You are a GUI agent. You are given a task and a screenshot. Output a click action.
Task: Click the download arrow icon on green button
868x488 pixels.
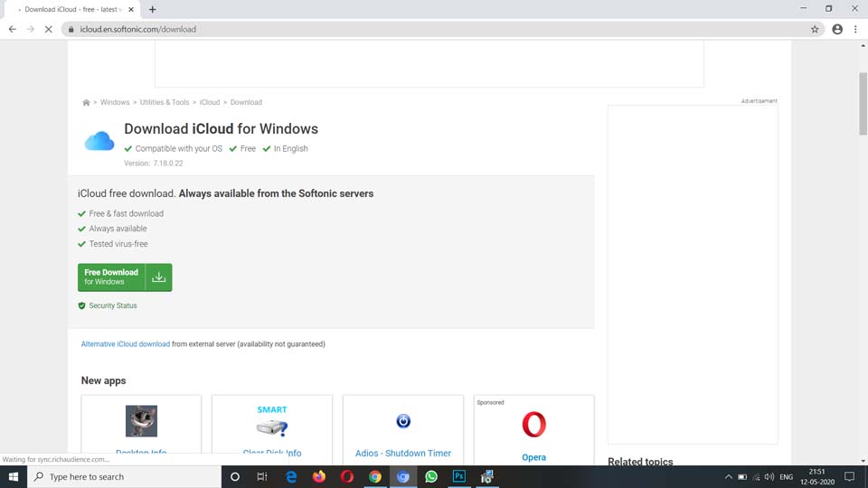pyautogui.click(x=159, y=277)
